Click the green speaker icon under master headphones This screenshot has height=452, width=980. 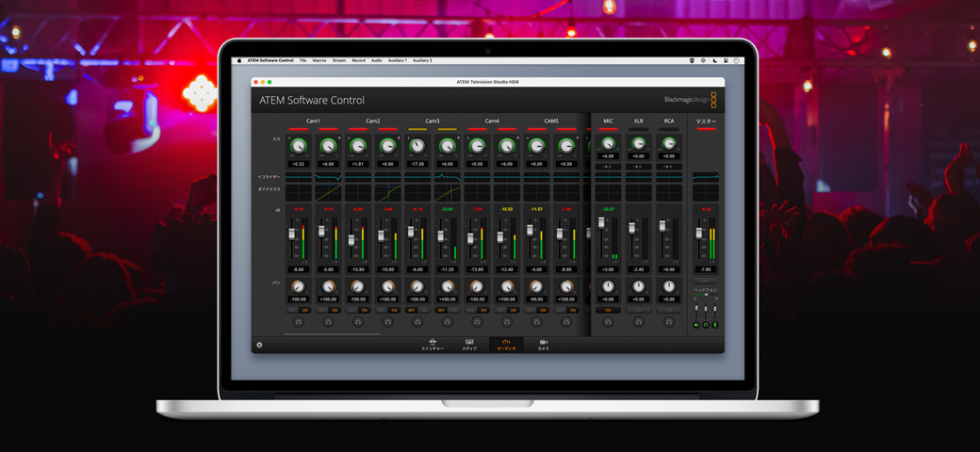[697, 325]
